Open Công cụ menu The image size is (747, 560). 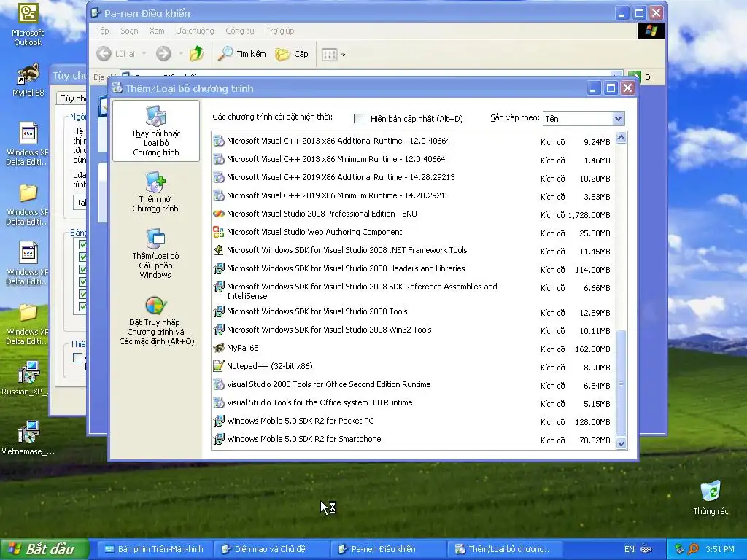click(x=239, y=31)
